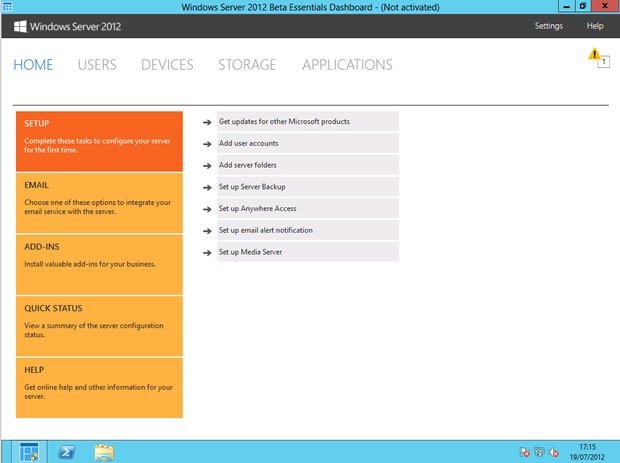The height and width of the screenshot is (463, 620).
Task: Switch to the USERS tab
Action: coord(97,64)
